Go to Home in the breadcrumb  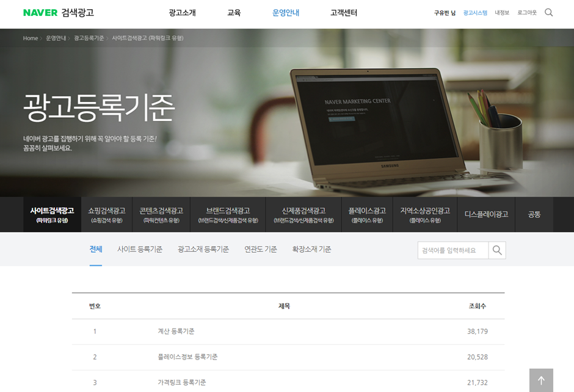point(31,38)
